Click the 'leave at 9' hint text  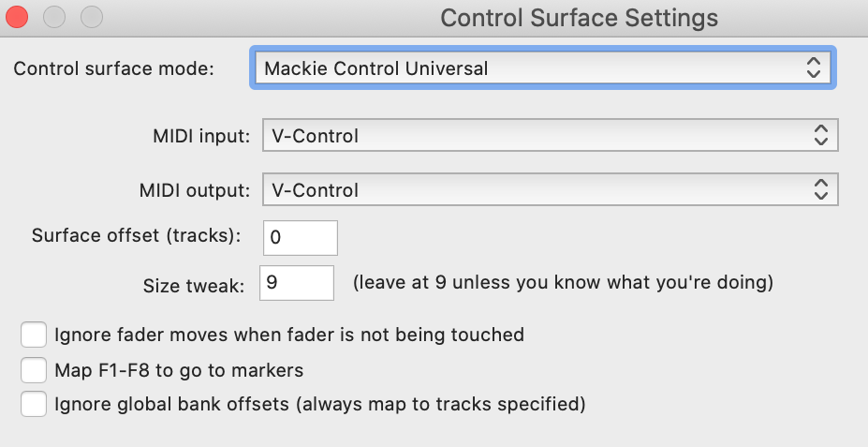563,282
